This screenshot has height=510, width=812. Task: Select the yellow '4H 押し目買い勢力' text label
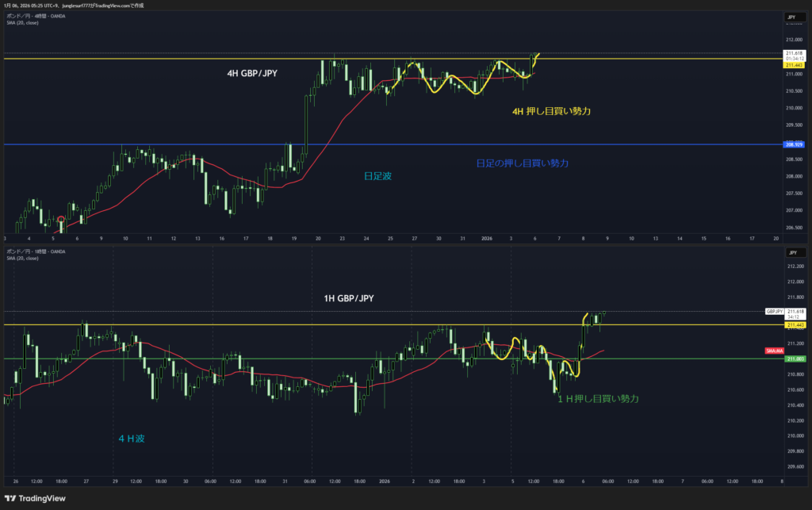(551, 112)
